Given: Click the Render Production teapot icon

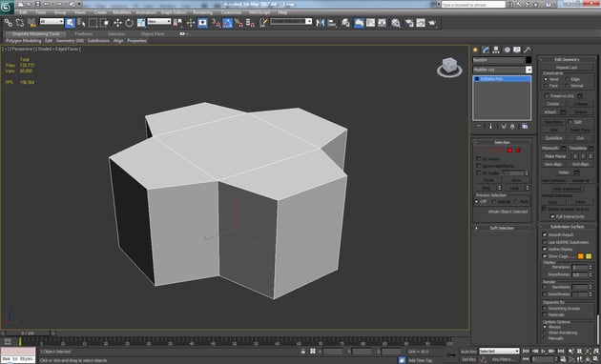Looking at the screenshot, I should click(433, 23).
